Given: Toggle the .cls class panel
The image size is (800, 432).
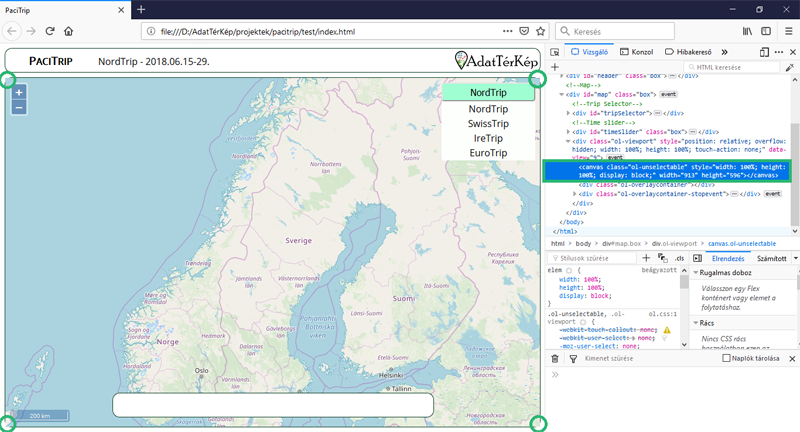Looking at the screenshot, I should 679,259.
